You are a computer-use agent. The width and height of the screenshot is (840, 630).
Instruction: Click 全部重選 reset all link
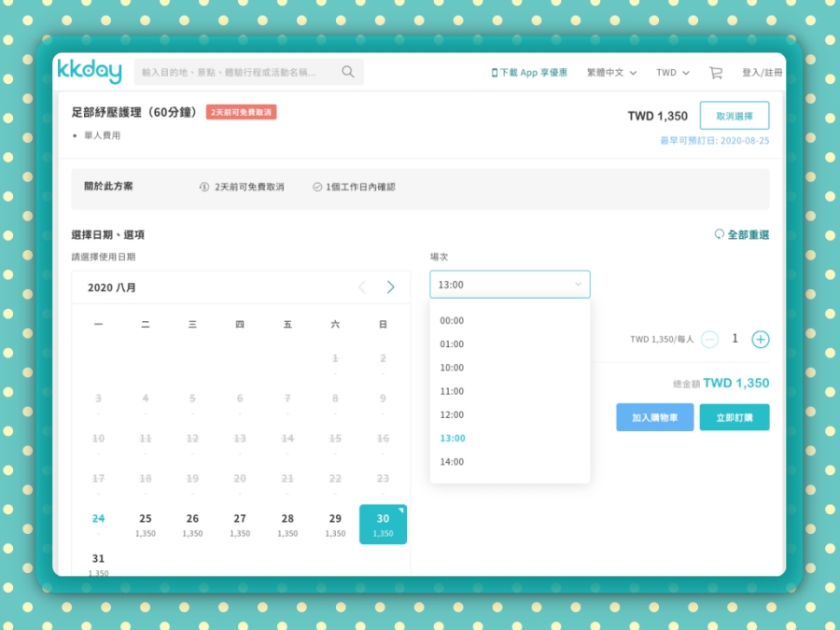pos(742,235)
